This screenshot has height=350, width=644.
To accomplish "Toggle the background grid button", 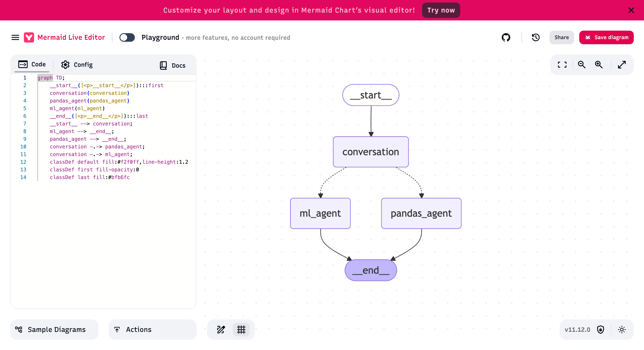I will click(241, 330).
